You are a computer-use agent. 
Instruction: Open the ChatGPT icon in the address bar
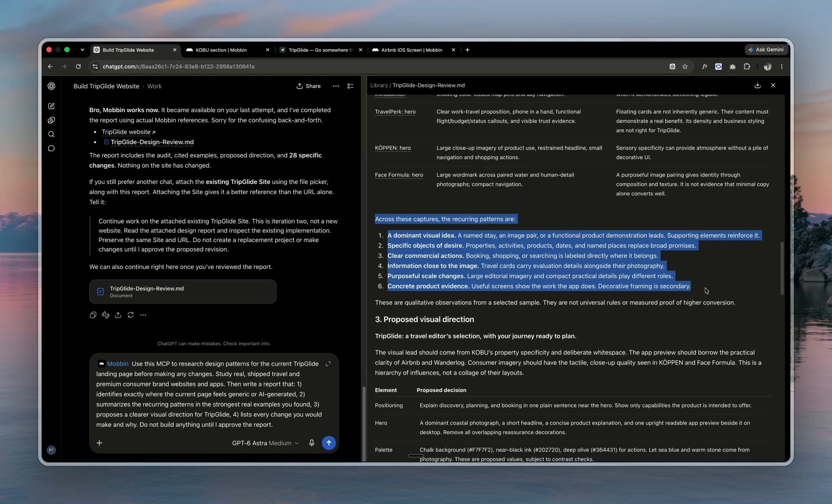pos(672,67)
